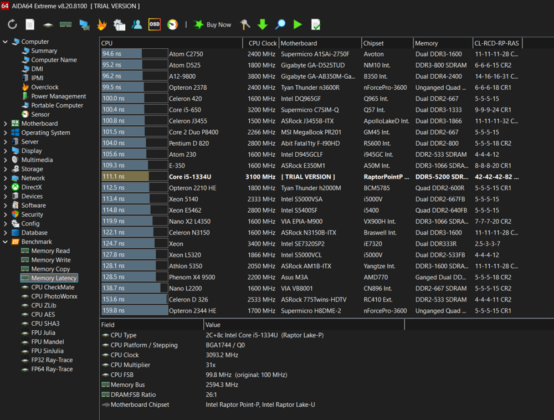
Task: Select Portable Computer tree item
Action: tap(57, 105)
